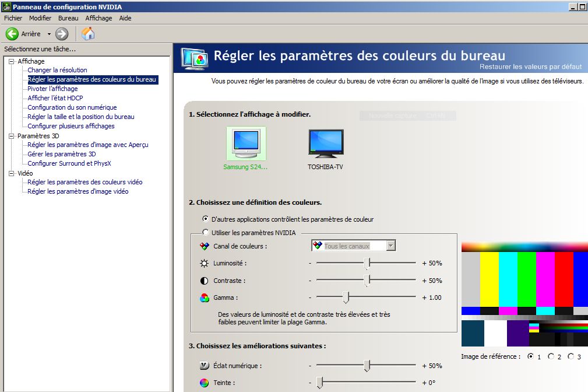
Task: Click the Arrière back button label
Action: [x=31, y=34]
